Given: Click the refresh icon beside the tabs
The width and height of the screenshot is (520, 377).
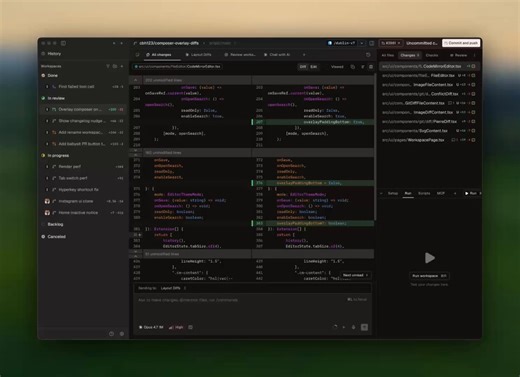Looking at the screenshot, I should [368, 55].
